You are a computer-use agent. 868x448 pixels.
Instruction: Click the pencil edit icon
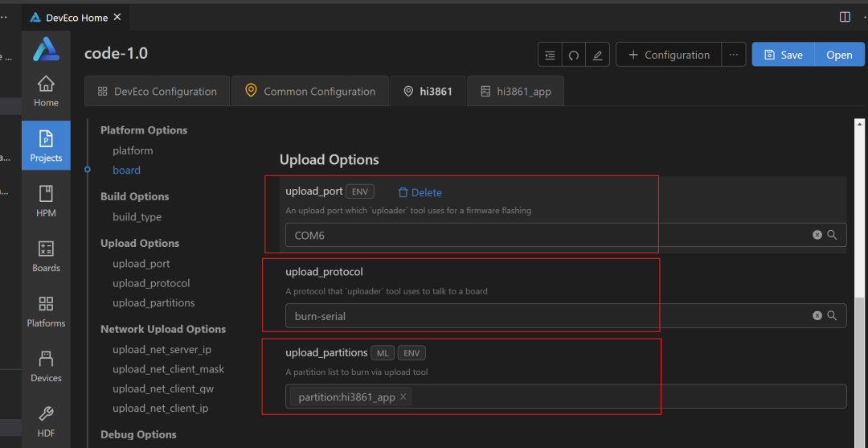(596, 55)
